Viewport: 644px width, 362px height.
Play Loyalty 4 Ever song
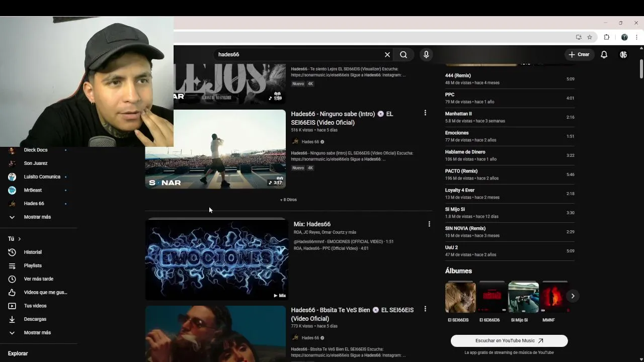coord(510,194)
